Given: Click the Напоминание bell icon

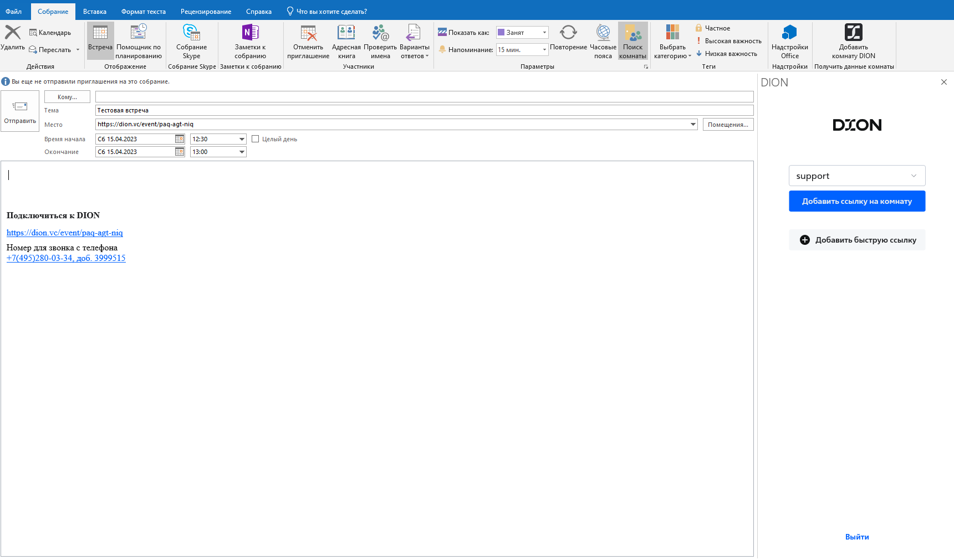Looking at the screenshot, I should click(x=442, y=50).
